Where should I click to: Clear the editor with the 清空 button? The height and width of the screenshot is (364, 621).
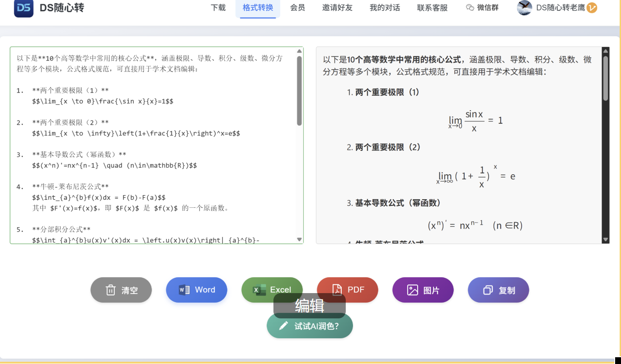point(121,290)
